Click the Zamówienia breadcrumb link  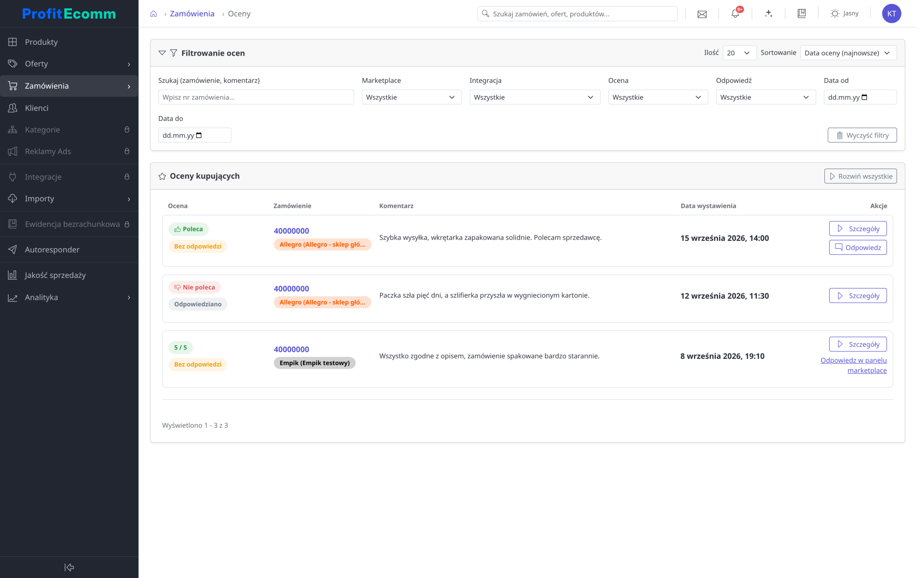[192, 14]
